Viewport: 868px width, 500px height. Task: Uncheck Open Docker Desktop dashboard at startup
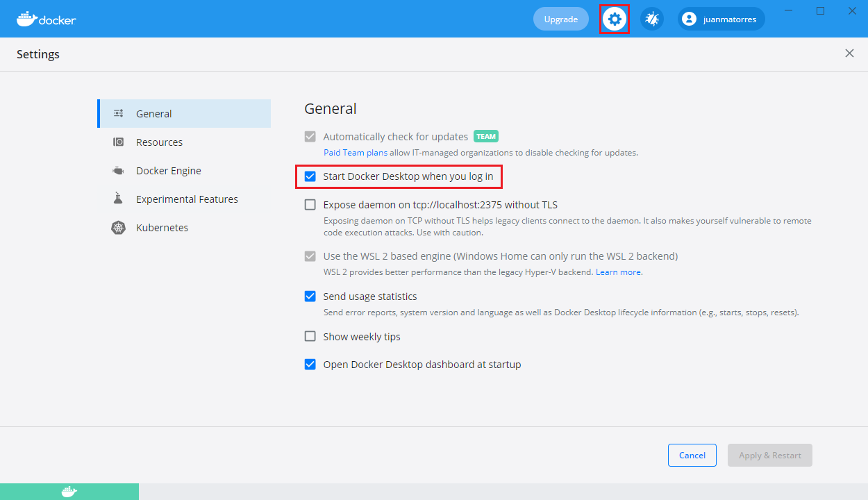pos(310,365)
